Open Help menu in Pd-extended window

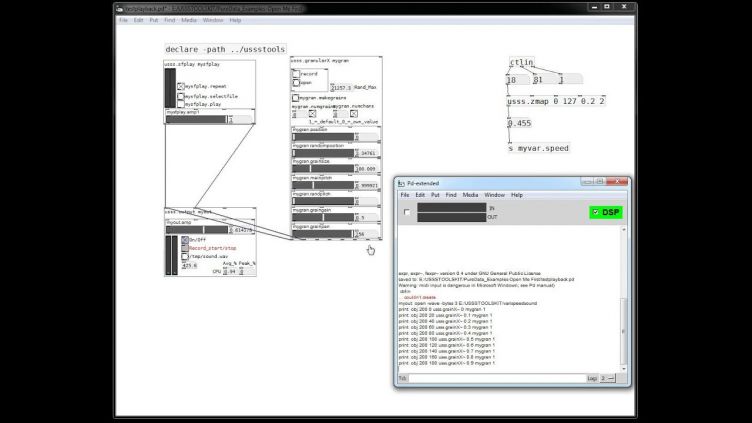click(517, 195)
